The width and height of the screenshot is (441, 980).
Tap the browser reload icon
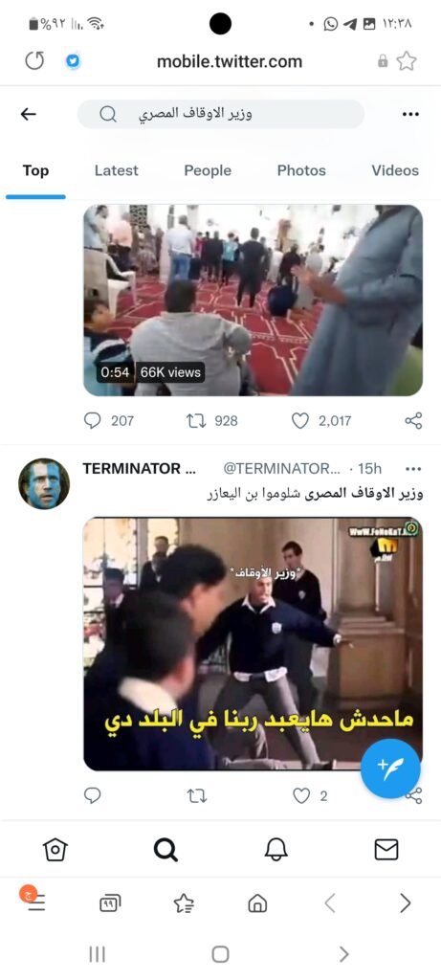pyautogui.click(x=35, y=60)
